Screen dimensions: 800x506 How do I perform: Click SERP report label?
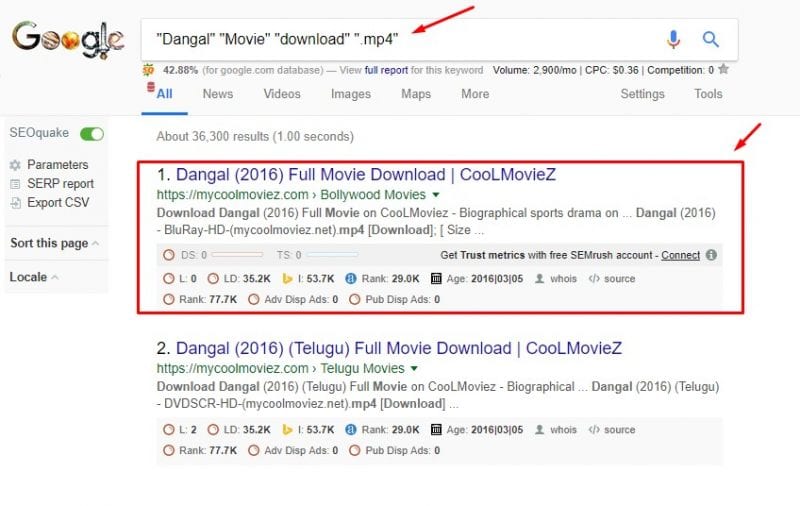pos(61,184)
